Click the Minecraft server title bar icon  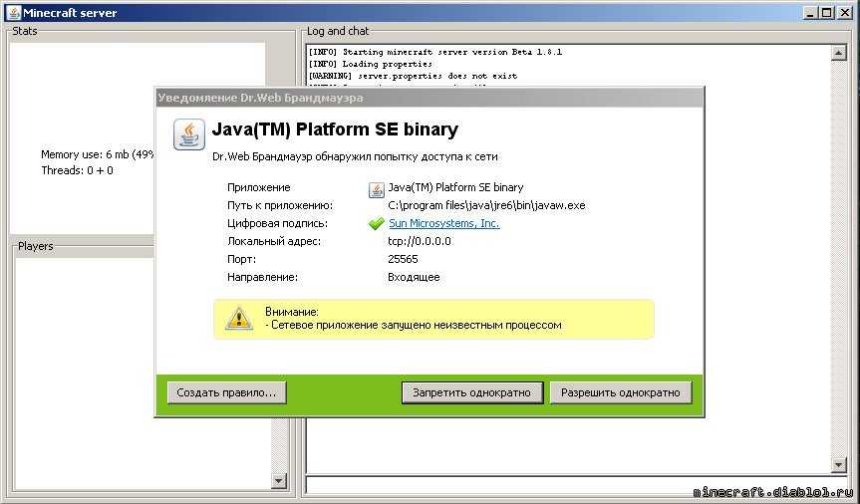click(11, 13)
